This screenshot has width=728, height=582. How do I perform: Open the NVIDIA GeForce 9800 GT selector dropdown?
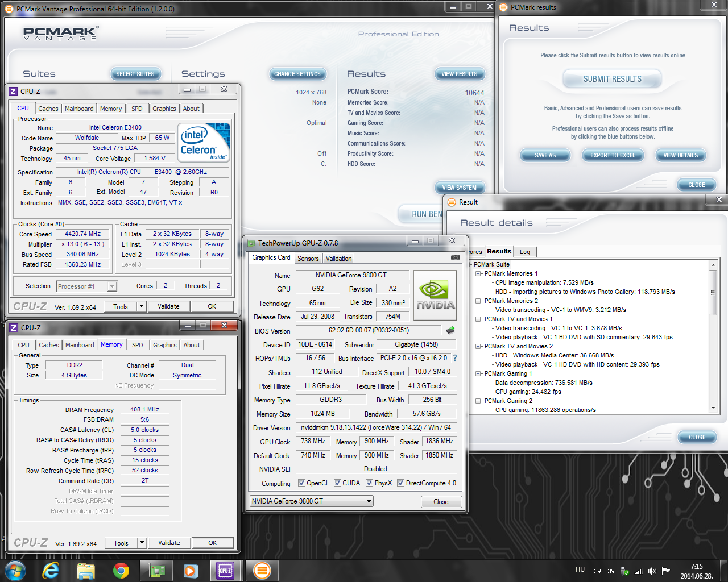point(312,501)
